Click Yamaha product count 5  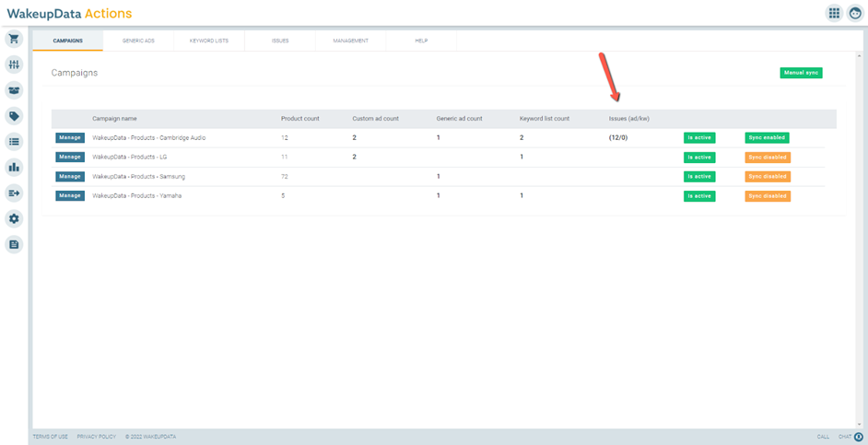click(x=283, y=196)
